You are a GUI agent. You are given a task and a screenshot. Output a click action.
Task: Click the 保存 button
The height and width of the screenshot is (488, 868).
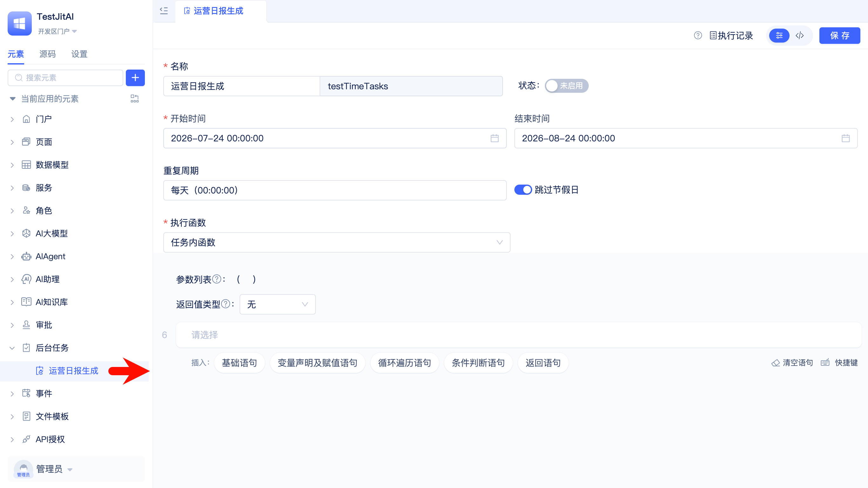839,35
